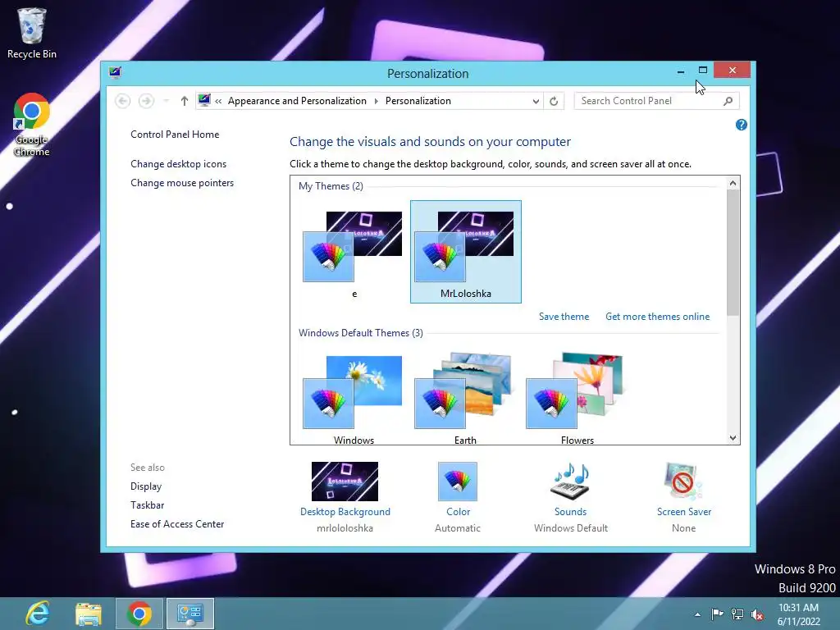Apply the Flowers theme
This screenshot has height=630, width=840.
tap(577, 399)
